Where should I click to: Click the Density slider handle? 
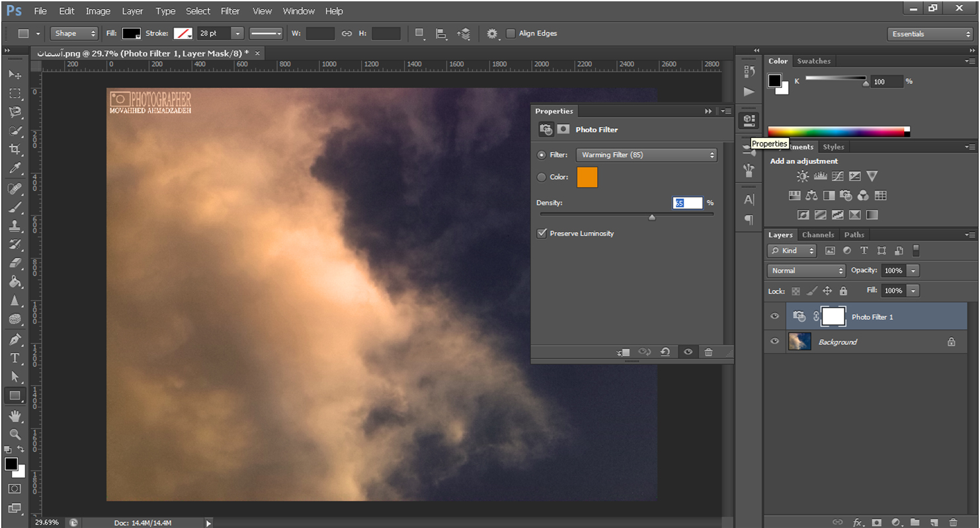(x=652, y=217)
